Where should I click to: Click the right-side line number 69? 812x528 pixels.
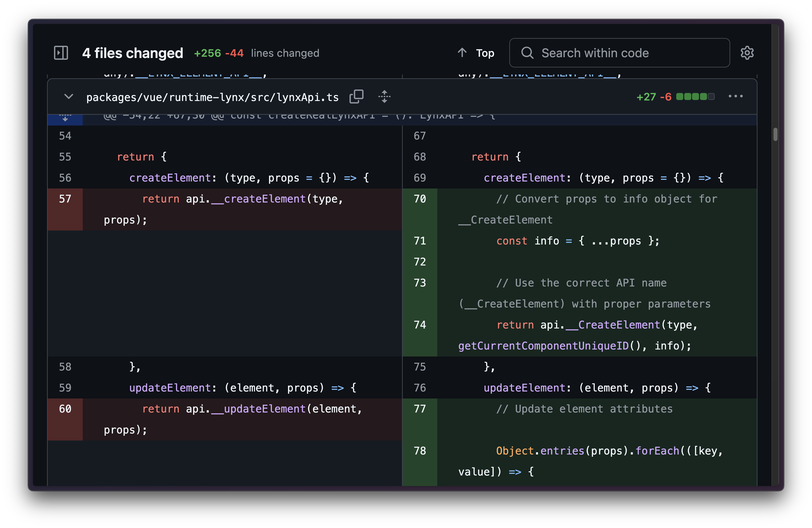point(420,178)
